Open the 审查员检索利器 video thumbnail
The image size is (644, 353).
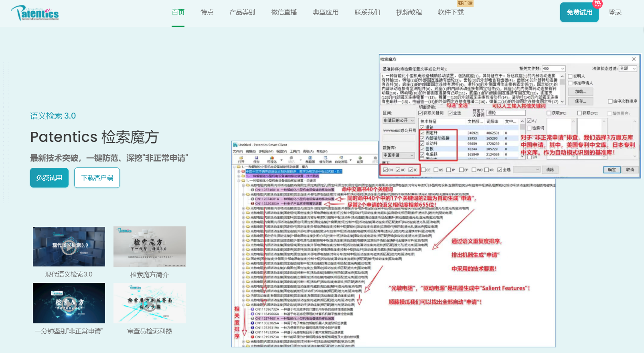[x=149, y=303]
